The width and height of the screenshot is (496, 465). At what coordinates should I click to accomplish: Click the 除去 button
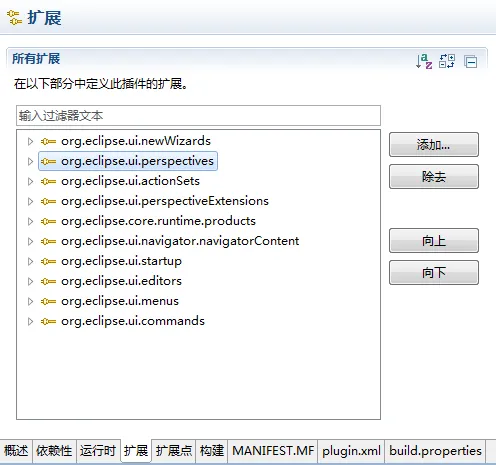[x=434, y=177]
